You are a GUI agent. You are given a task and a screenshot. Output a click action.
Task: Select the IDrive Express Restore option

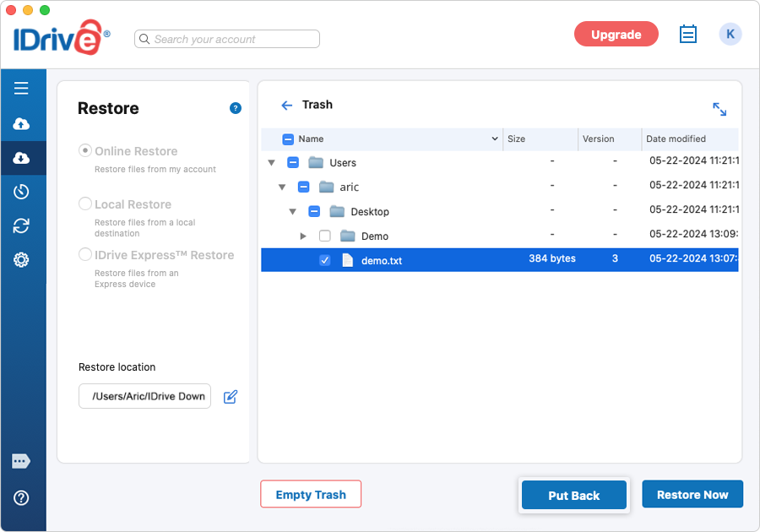click(x=85, y=254)
